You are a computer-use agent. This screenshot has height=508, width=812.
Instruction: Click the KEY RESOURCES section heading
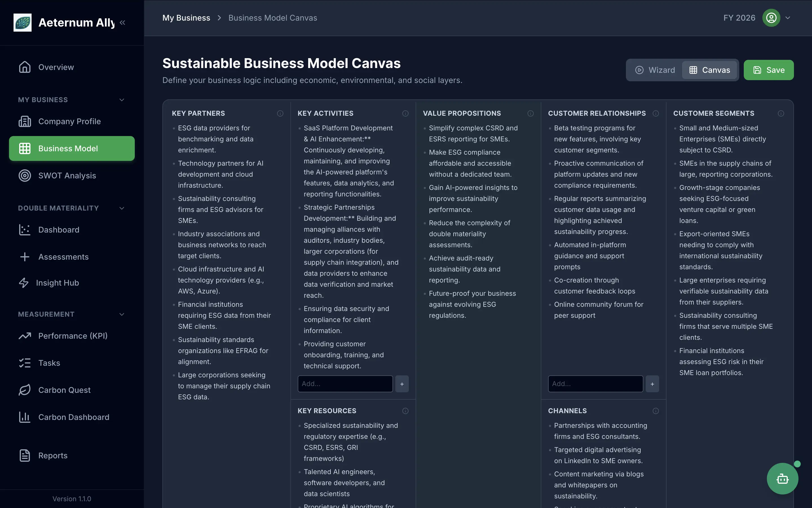click(x=327, y=411)
